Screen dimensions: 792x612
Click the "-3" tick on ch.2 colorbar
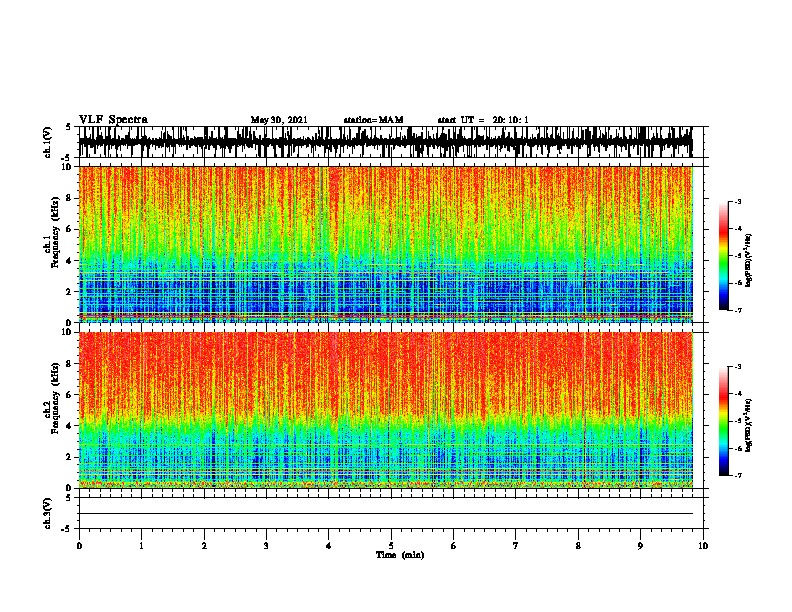pyautogui.click(x=738, y=367)
